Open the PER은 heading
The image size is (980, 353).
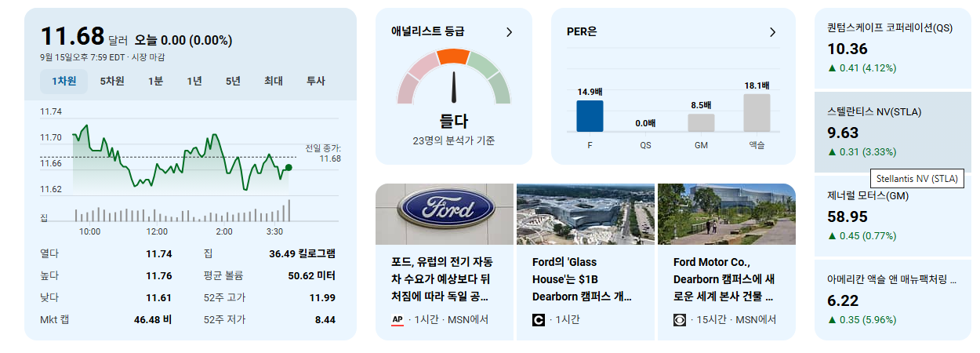[x=582, y=32]
